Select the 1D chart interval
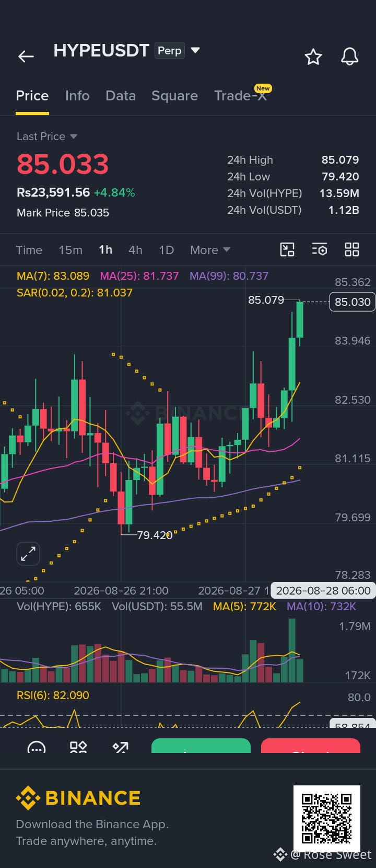376x868 pixels. (167, 250)
